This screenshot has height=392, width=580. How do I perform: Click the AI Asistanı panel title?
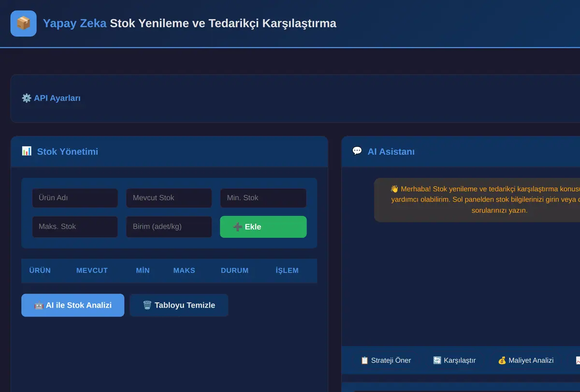pyautogui.click(x=391, y=151)
